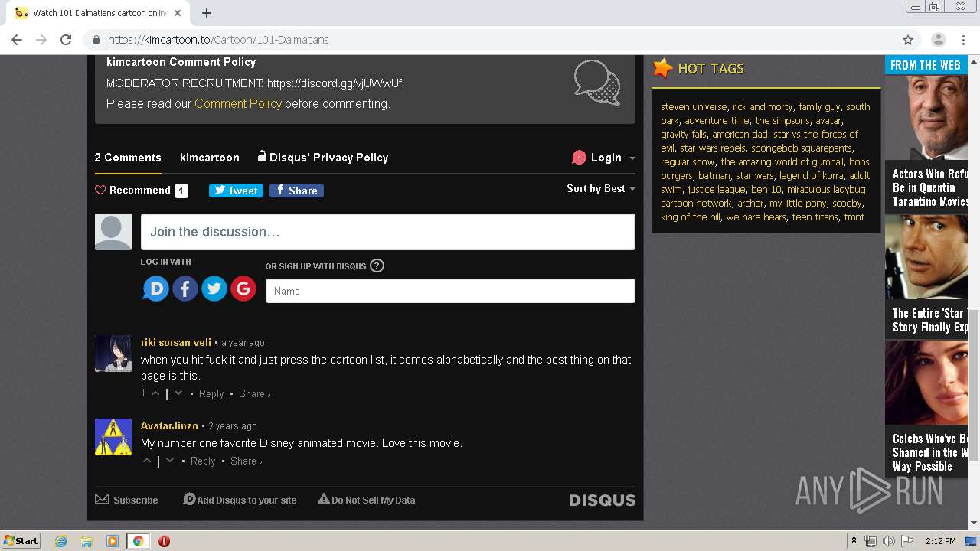
Task: Open Disqus' Privacy Policy tab
Action: 323,158
